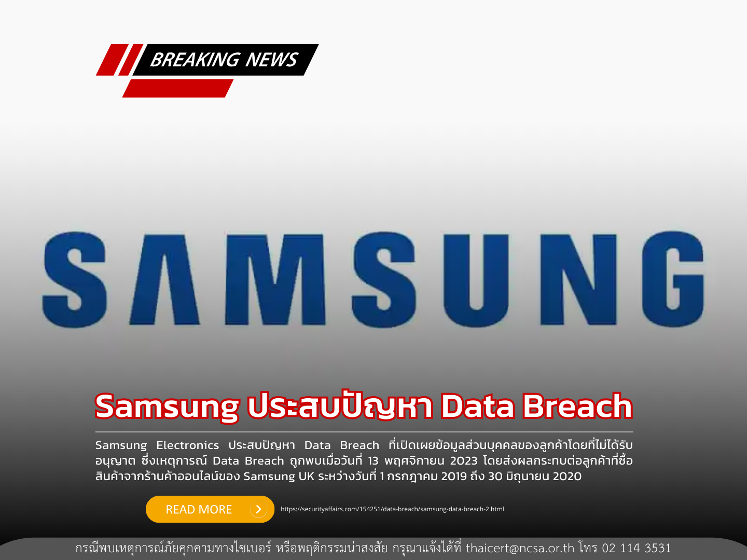Click the READ MORE button label
Image resolution: width=747 pixels, height=560 pixels.
[x=199, y=510]
